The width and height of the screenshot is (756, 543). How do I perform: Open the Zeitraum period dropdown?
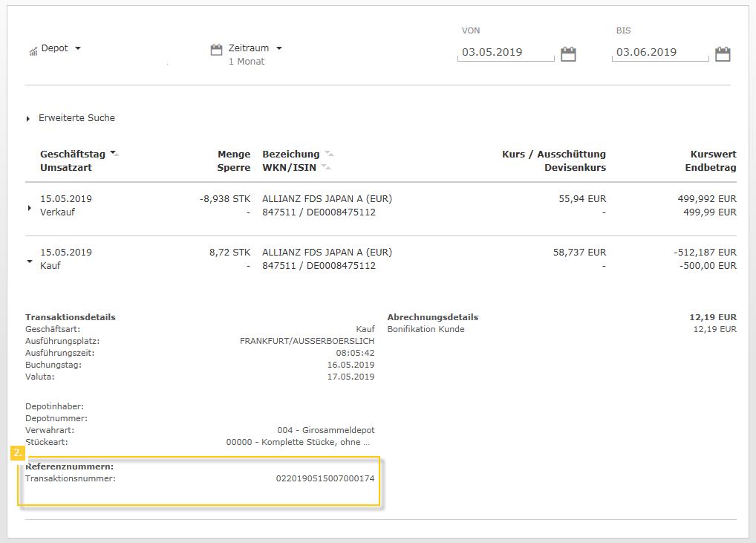[x=279, y=48]
